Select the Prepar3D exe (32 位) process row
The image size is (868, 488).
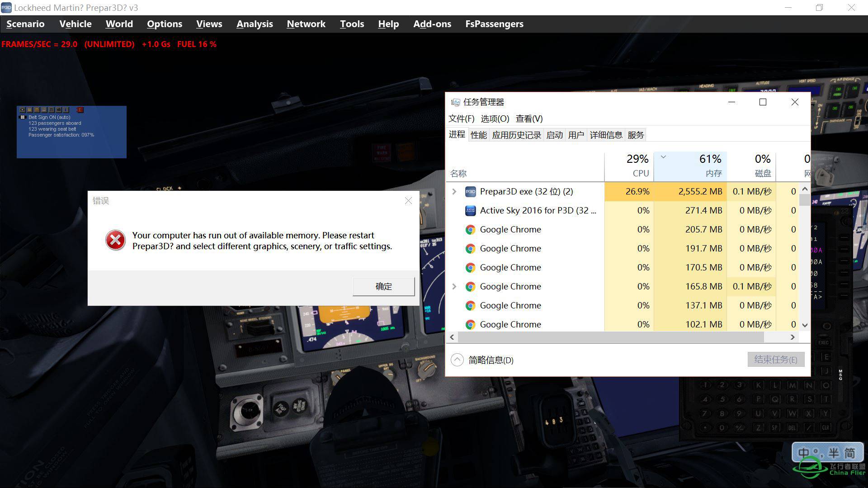623,192
